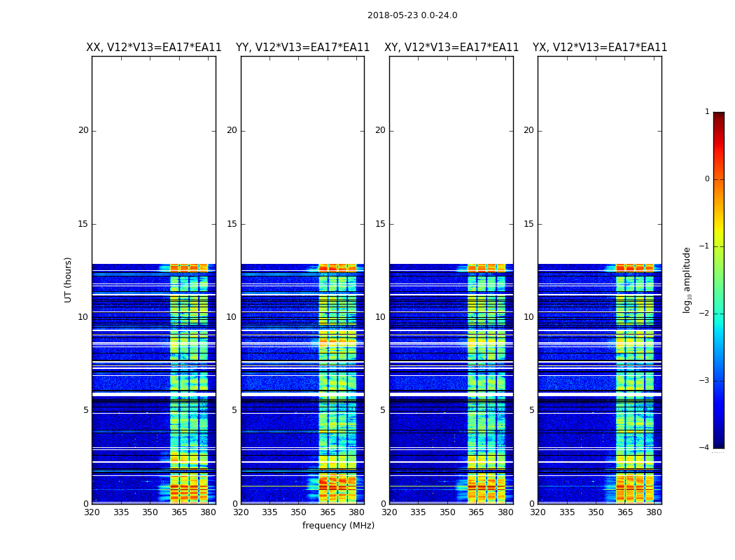Screen dimensions: 735x560
Task: Click the colorbar at the -2 tick
Action: 719,314
